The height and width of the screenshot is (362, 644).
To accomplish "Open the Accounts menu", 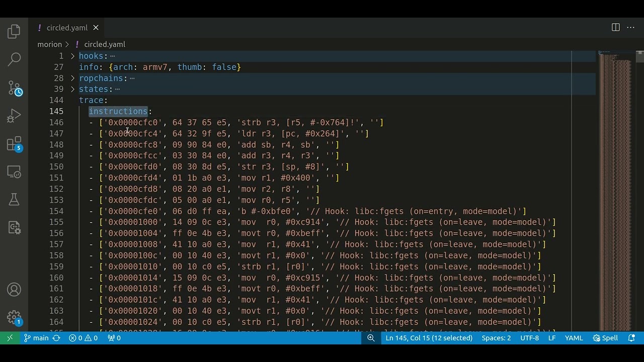I will pyautogui.click(x=14, y=290).
